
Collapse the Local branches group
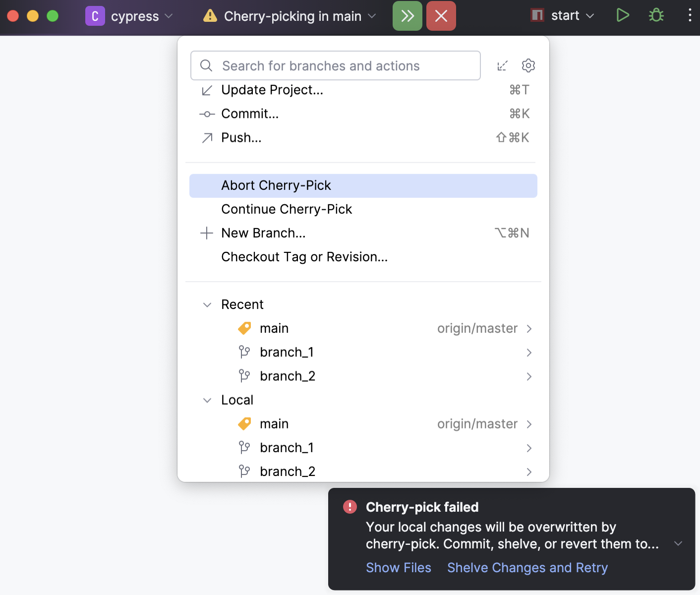[x=207, y=400]
